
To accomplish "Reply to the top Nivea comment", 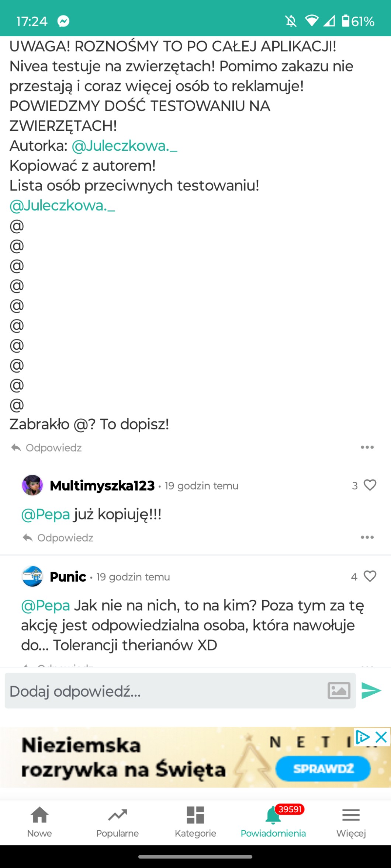I will 47,448.
